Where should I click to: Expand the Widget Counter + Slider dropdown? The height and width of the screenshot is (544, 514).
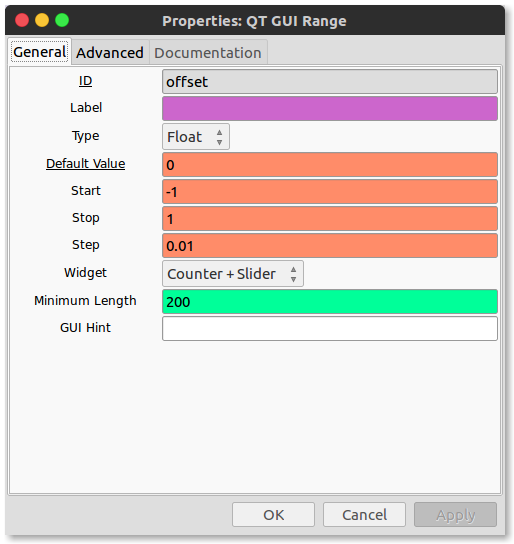[x=233, y=274]
